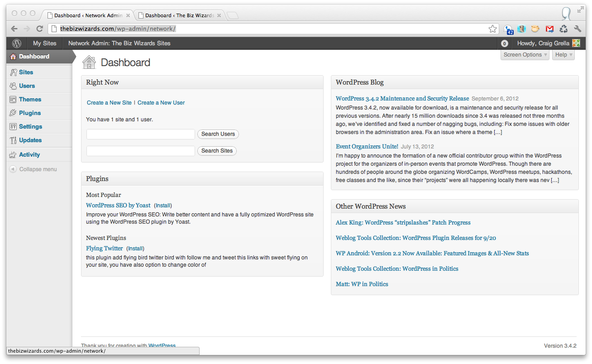Click the Plugins plug icon in the sidebar

13,113
